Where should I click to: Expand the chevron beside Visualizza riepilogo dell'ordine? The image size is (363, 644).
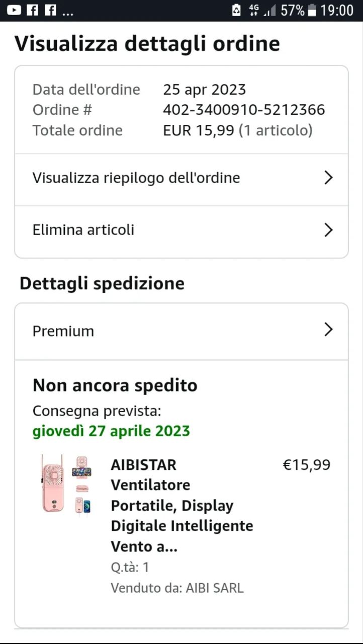(x=328, y=178)
